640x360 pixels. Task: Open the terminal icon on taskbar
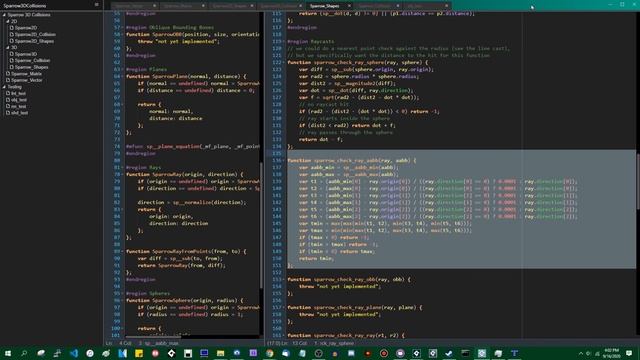(x=465, y=353)
